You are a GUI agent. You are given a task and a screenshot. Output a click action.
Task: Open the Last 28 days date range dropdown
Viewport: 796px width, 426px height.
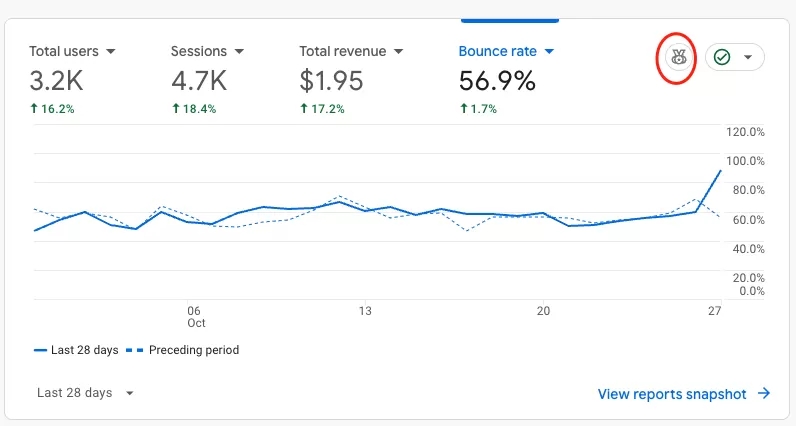[x=85, y=393]
